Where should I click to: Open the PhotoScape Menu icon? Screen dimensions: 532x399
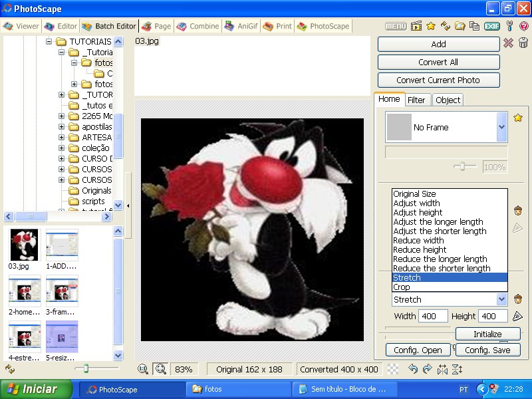click(x=396, y=26)
